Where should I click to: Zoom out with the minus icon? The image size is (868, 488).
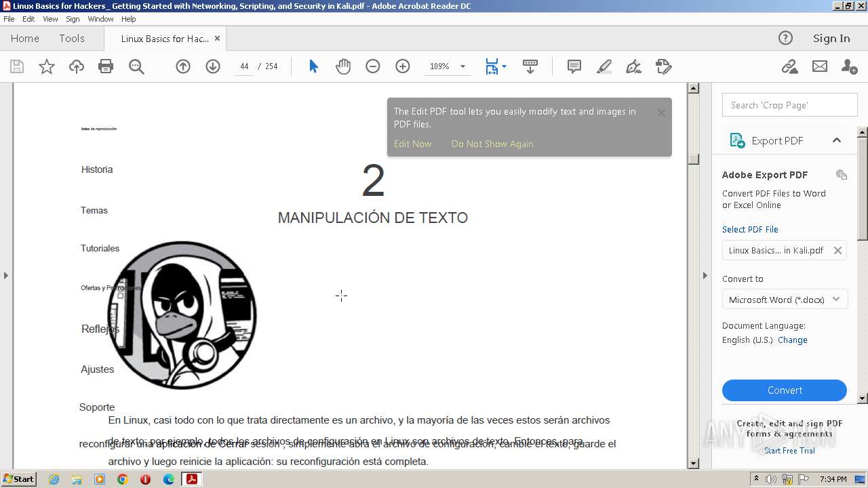373,66
